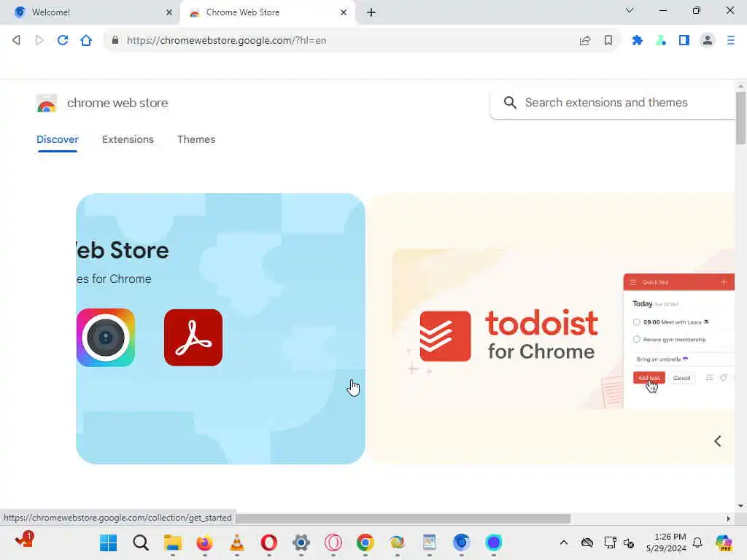Screen dimensions: 747x560
Task: Close the Welcome! tab
Action: (x=169, y=12)
